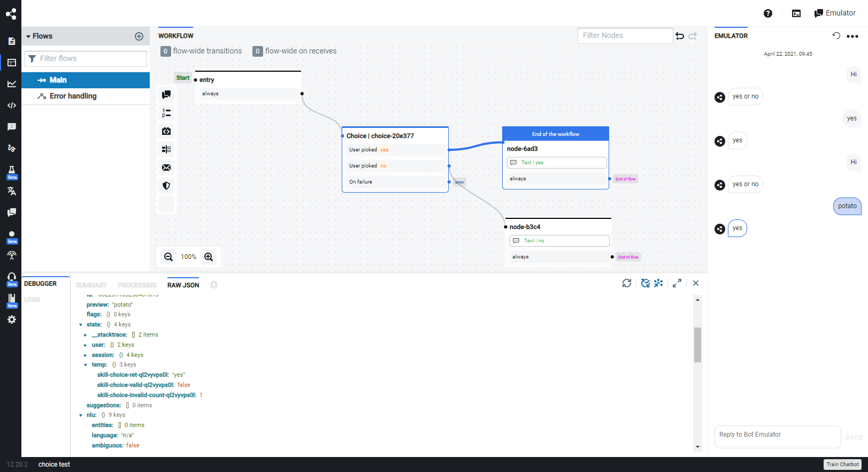868x472 pixels.
Task: Expand the __stacktrace JSON entry
Action: 85,335
